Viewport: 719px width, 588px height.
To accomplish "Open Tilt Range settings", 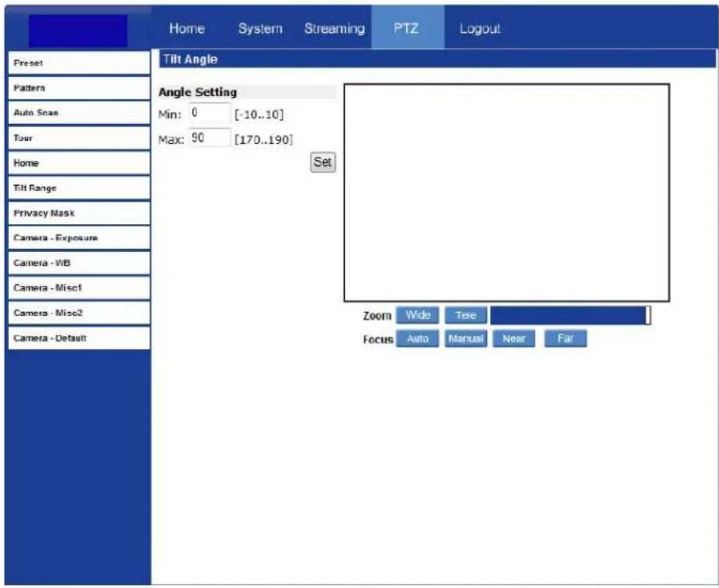I will pyautogui.click(x=79, y=188).
